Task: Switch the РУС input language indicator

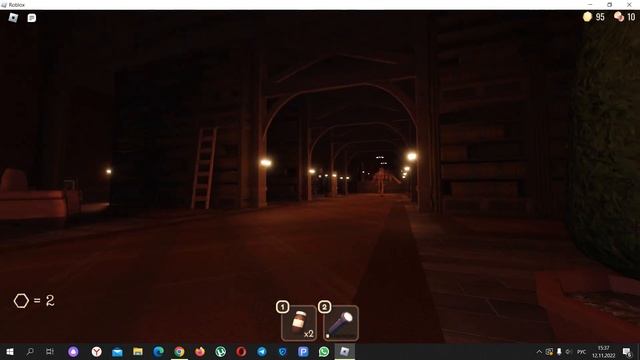Action: click(x=582, y=351)
